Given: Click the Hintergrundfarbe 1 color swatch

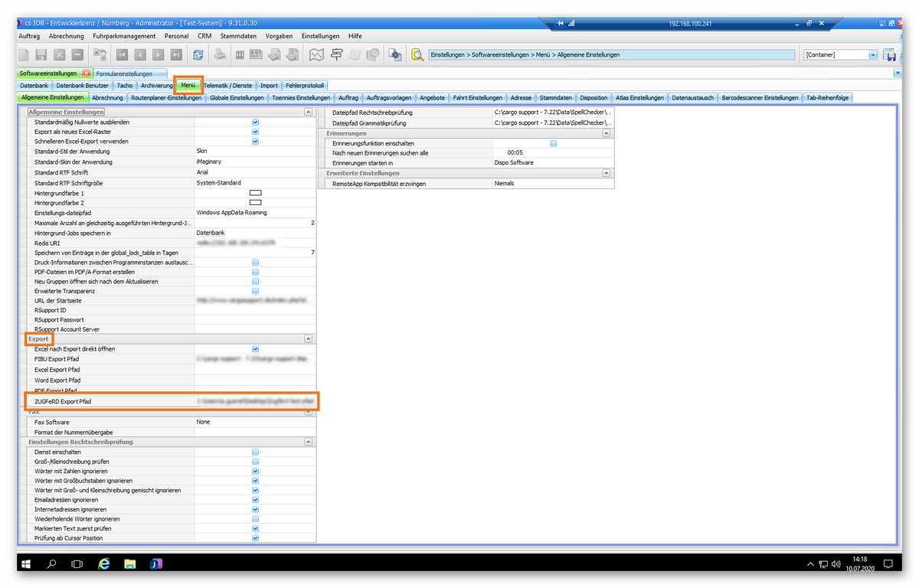Looking at the screenshot, I should click(x=255, y=193).
